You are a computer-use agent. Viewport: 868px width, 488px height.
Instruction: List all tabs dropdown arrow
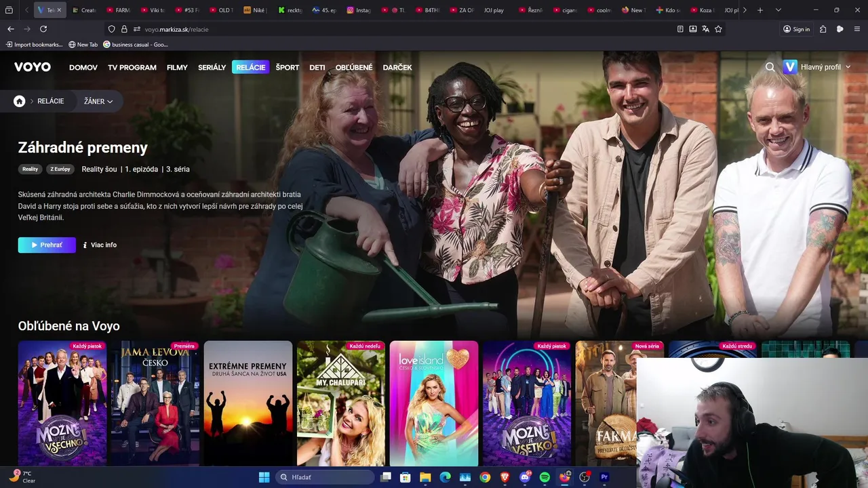click(778, 10)
